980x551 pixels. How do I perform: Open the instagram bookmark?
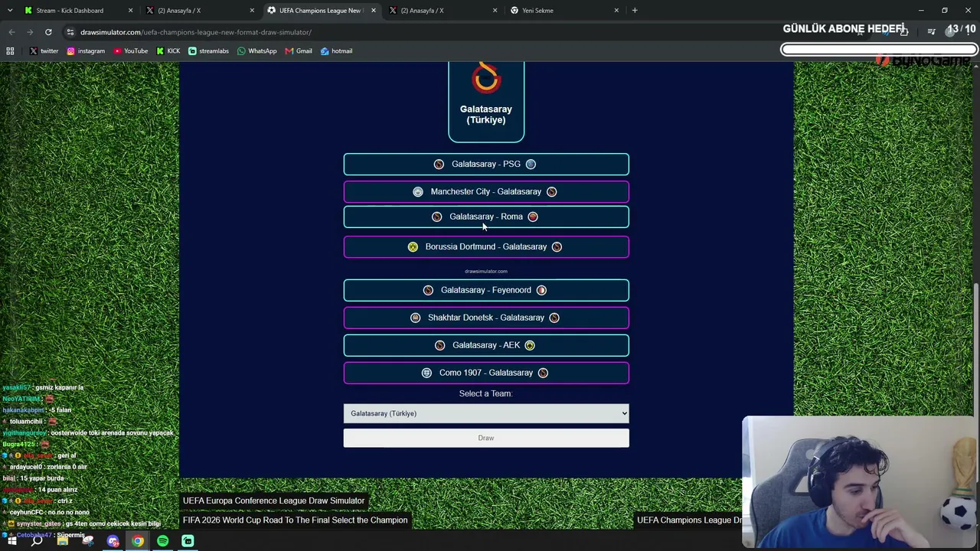85,51
